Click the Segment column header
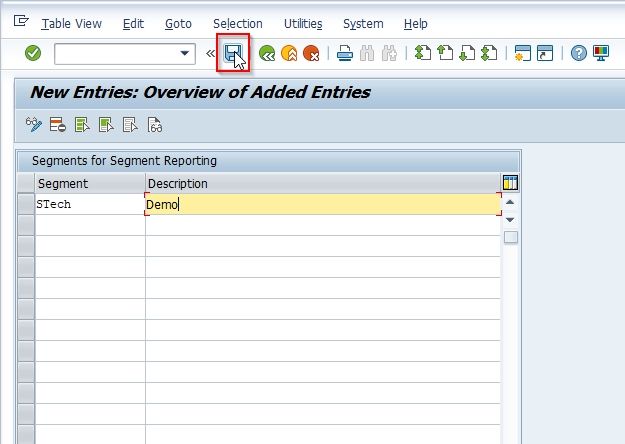Image resolution: width=625 pixels, height=444 pixels. pos(90,183)
